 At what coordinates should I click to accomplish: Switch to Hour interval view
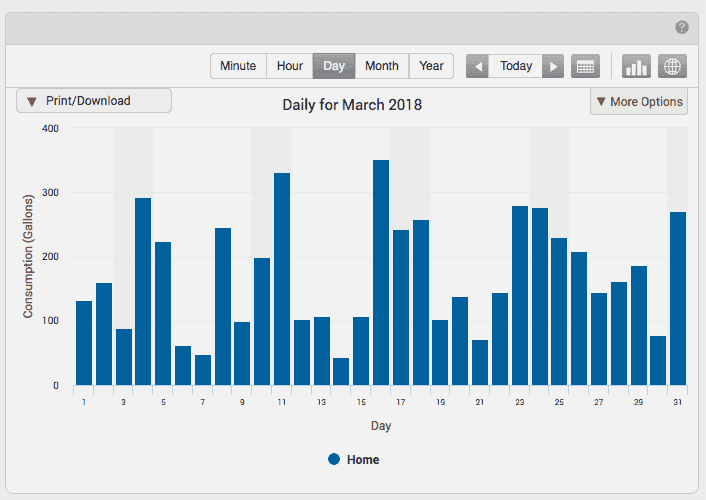tap(290, 67)
